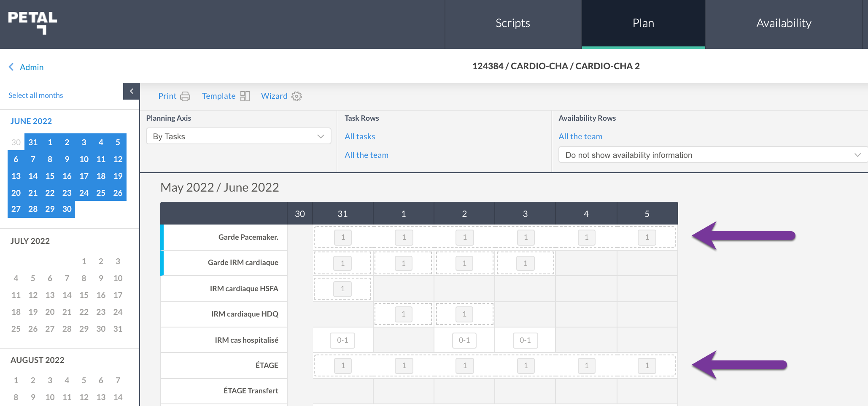Click the Print printer icon
Viewport: 868px width, 406px height.
(185, 96)
